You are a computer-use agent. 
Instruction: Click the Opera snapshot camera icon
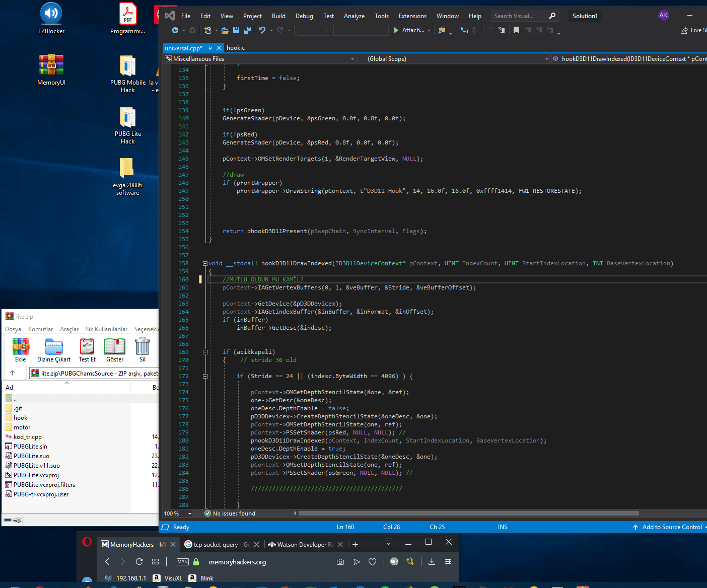click(340, 562)
